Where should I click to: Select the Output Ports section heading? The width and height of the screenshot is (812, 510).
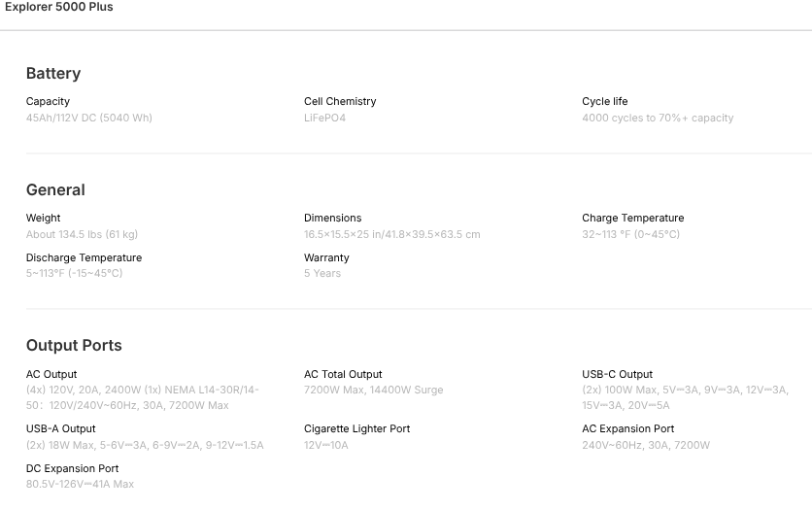coord(74,346)
